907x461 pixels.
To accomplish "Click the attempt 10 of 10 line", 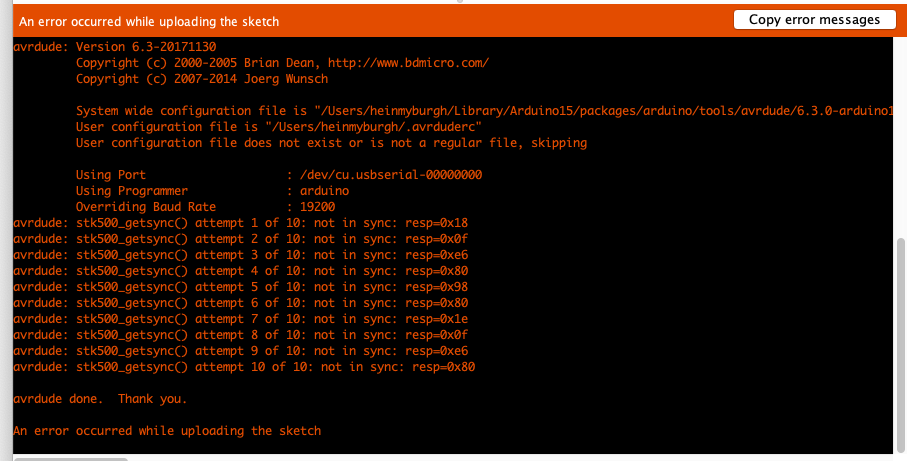I will [245, 367].
